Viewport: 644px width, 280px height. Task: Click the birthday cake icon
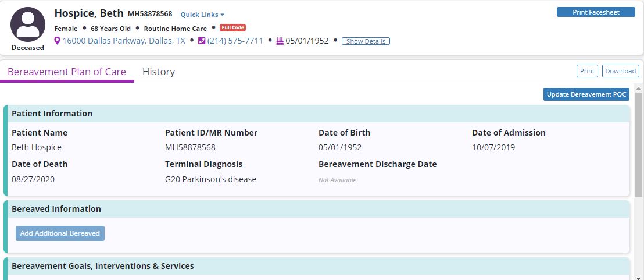(280, 41)
